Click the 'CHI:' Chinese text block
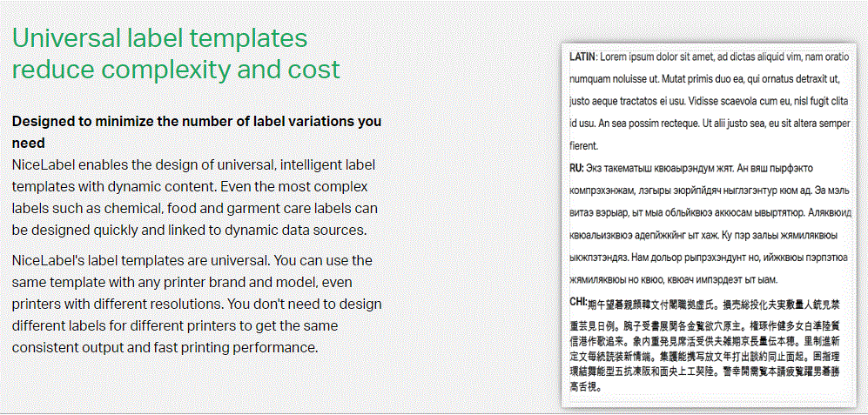The image size is (868, 415). pos(706,345)
